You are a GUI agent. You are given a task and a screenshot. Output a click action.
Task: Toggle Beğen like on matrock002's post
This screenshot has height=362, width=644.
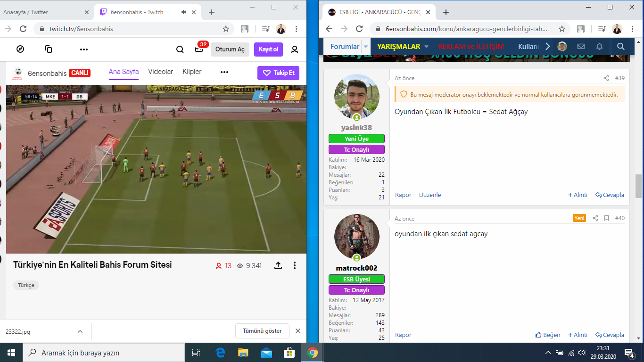[548, 335]
